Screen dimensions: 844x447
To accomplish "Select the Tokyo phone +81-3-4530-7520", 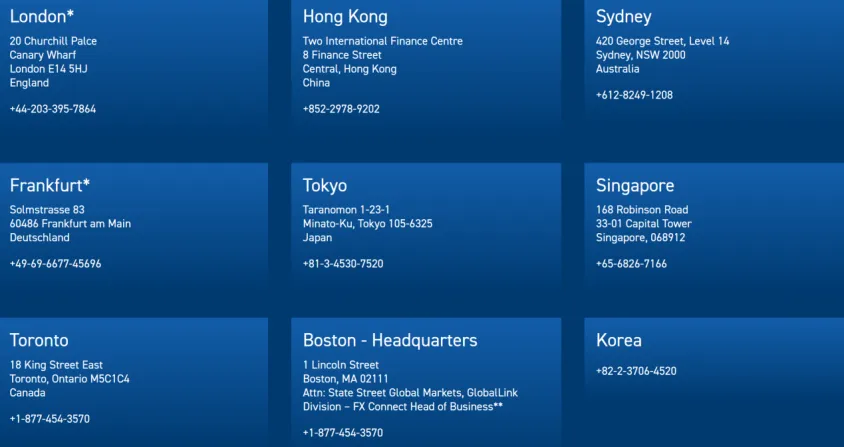I will click(x=343, y=263).
